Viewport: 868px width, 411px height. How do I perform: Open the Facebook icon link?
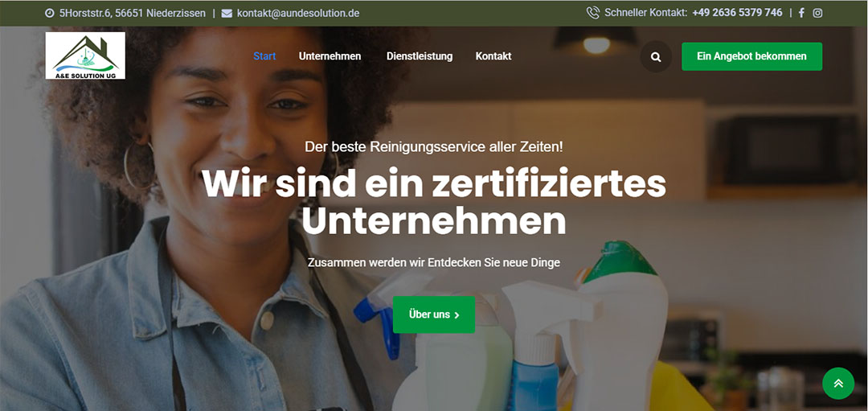(x=801, y=13)
